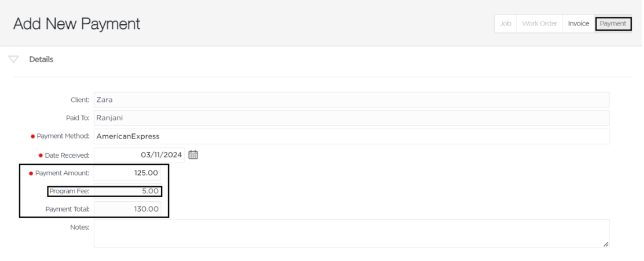Click the Client field showing Zara

click(x=352, y=99)
